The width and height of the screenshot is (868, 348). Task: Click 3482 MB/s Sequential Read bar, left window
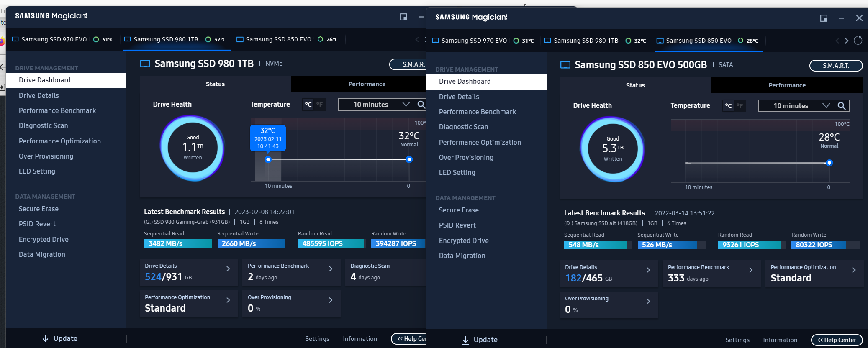click(178, 243)
